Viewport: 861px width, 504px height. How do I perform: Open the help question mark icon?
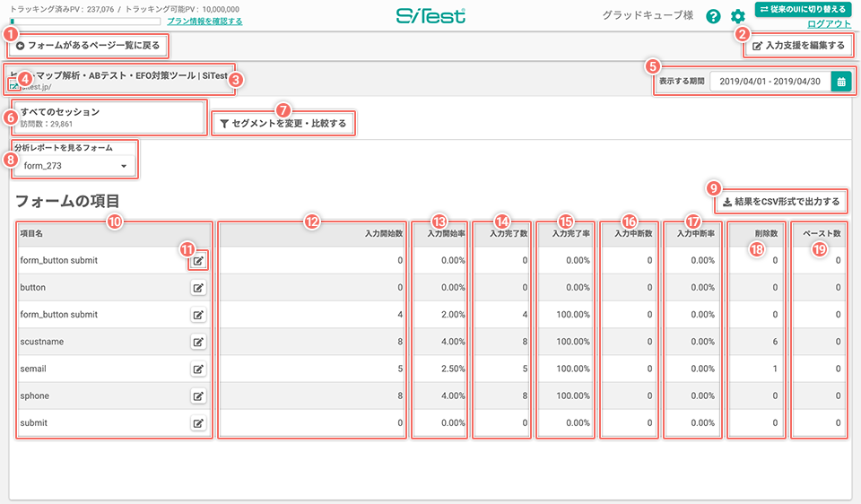(713, 16)
